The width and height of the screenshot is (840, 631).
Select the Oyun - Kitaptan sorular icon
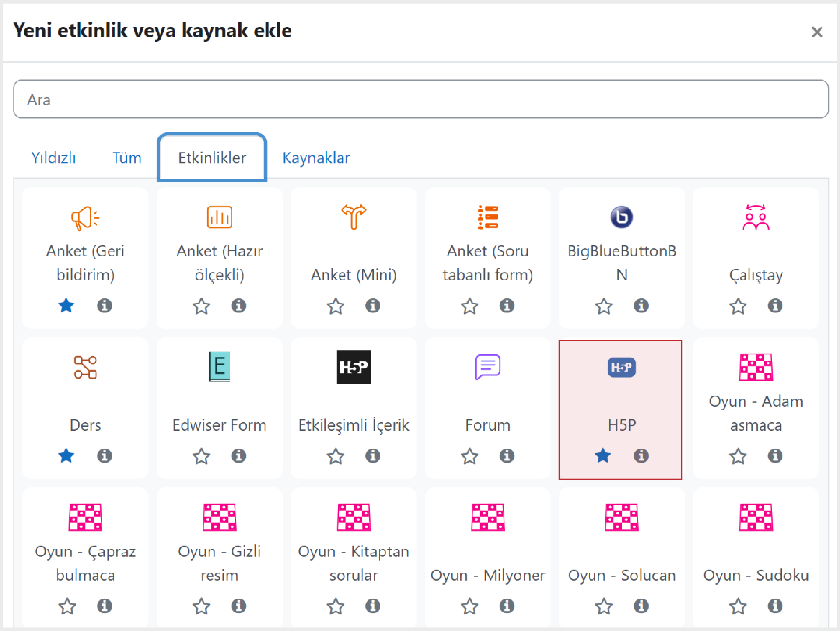coord(353,517)
